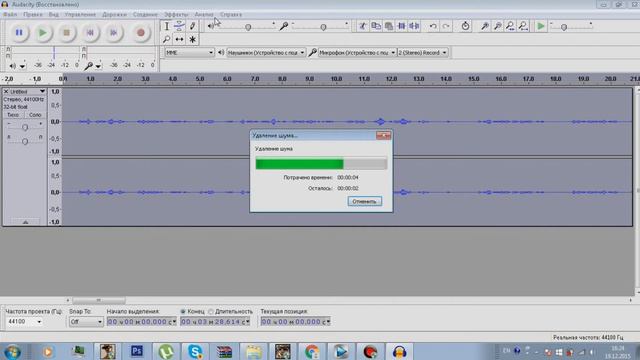The width and height of the screenshot is (640, 360).
Task: Stop playback with the Stop button
Action: tap(67, 33)
